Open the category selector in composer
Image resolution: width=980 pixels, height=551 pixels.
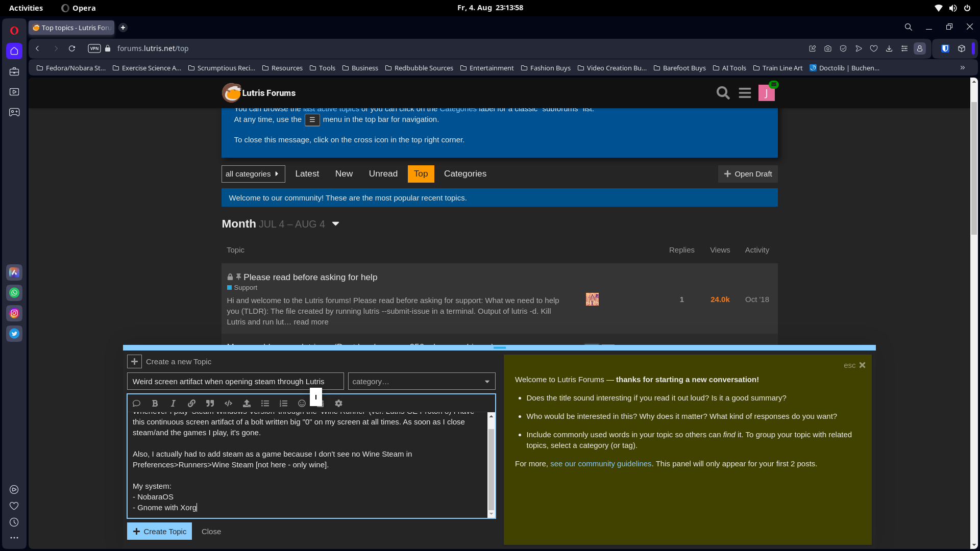(422, 382)
